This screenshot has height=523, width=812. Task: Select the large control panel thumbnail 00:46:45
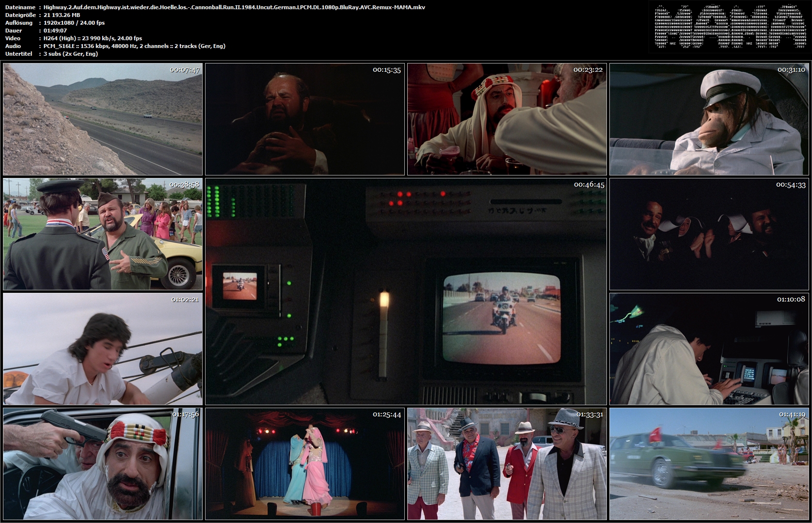coord(406,291)
